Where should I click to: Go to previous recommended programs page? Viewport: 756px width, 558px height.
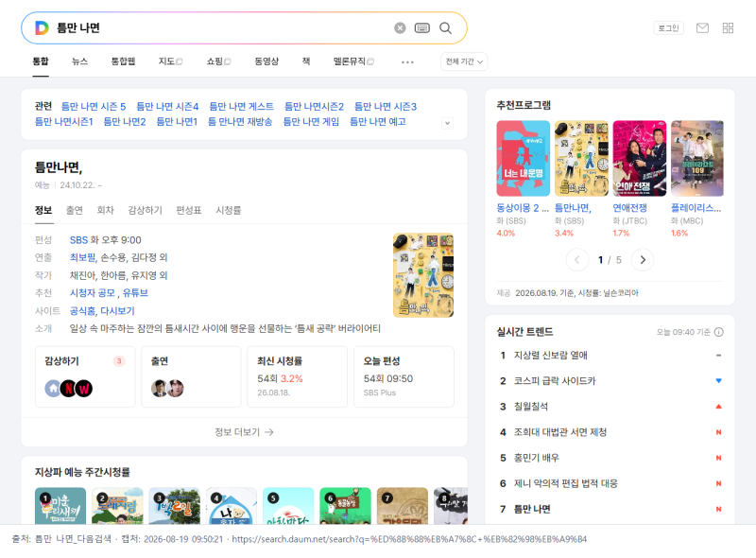577,260
